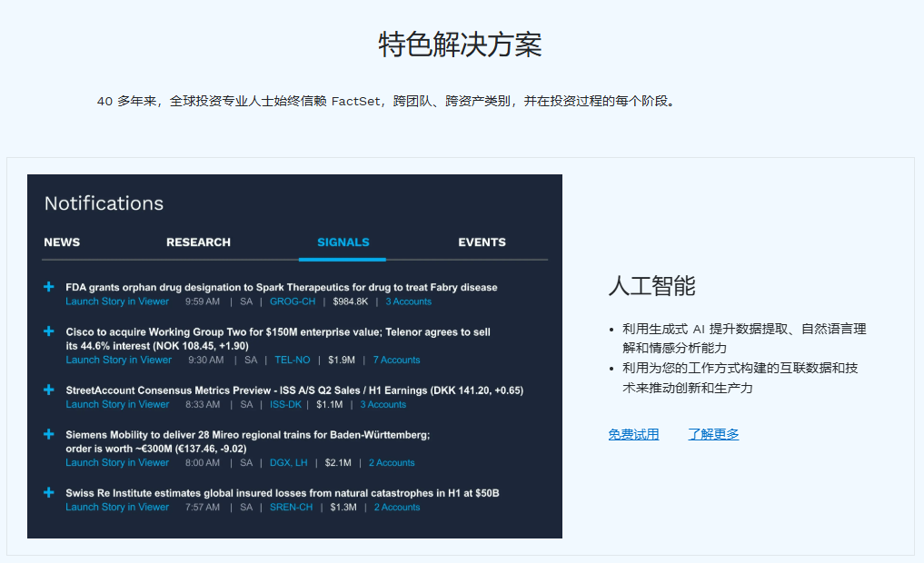Image resolution: width=924 pixels, height=563 pixels.
Task: Open the GROG-CH ticker link
Action: click(x=293, y=301)
